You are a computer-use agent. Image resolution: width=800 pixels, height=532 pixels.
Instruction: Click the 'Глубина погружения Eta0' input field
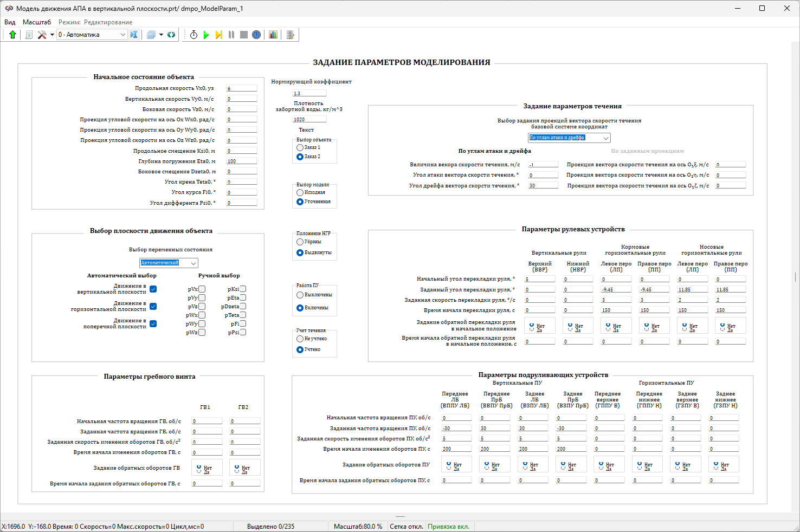(x=242, y=161)
